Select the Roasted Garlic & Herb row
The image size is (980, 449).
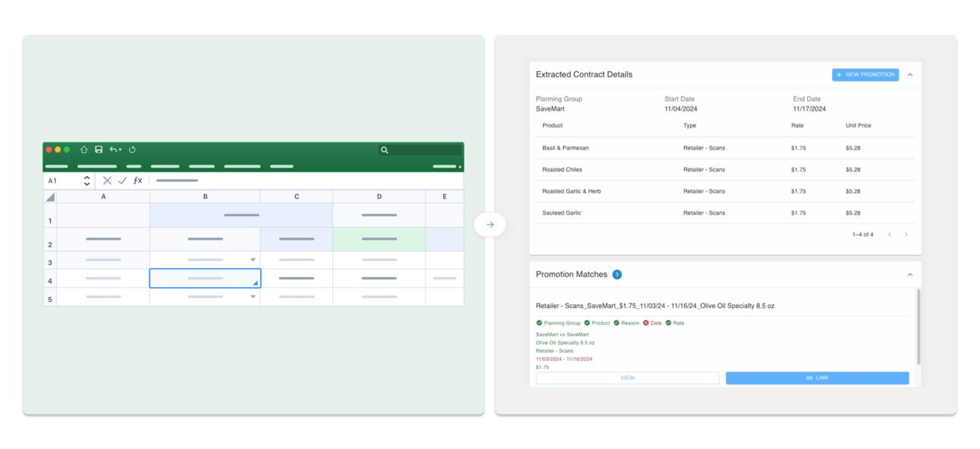pyautogui.click(x=725, y=191)
